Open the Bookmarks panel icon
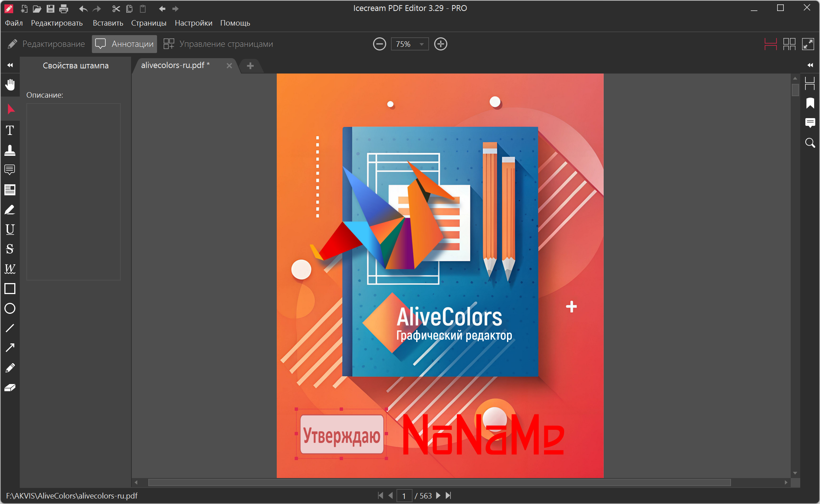The image size is (820, 504). tap(810, 103)
